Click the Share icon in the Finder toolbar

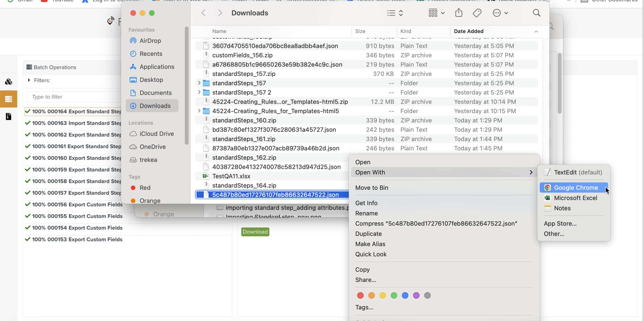[459, 13]
